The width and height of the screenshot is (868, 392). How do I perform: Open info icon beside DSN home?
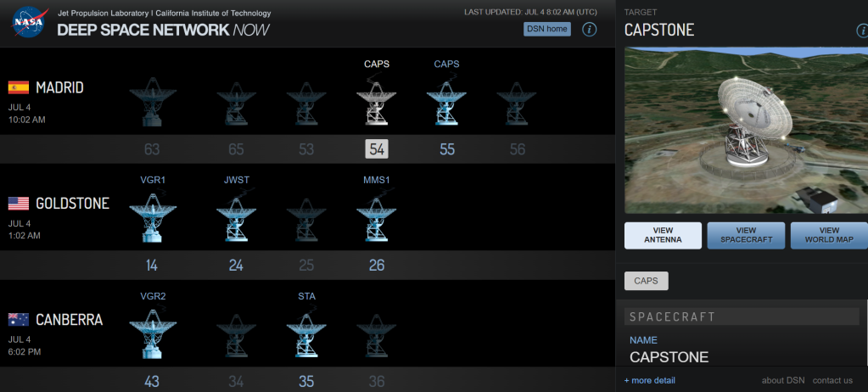click(589, 30)
